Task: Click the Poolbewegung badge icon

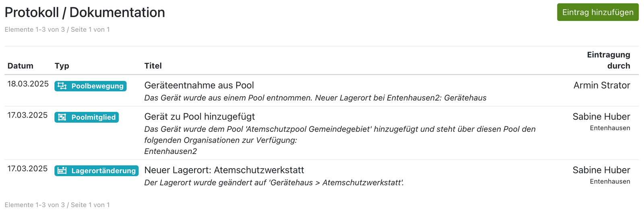Action: pyautogui.click(x=62, y=86)
